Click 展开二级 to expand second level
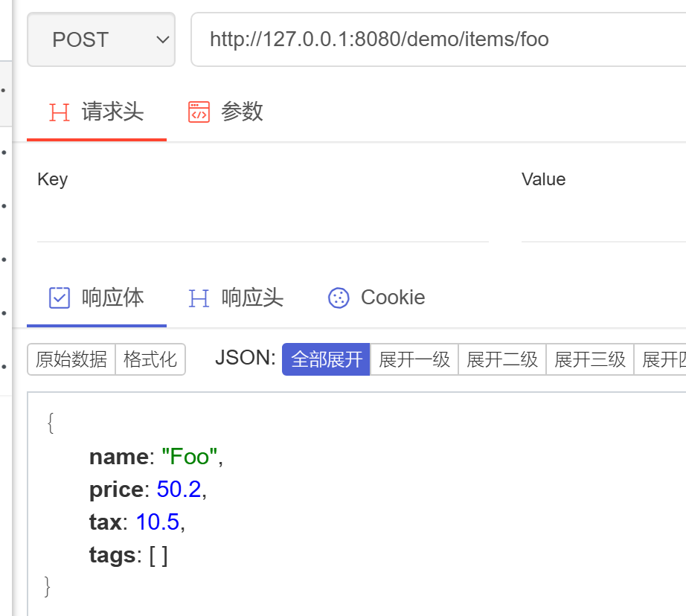Image resolution: width=686 pixels, height=616 pixels. (x=502, y=359)
